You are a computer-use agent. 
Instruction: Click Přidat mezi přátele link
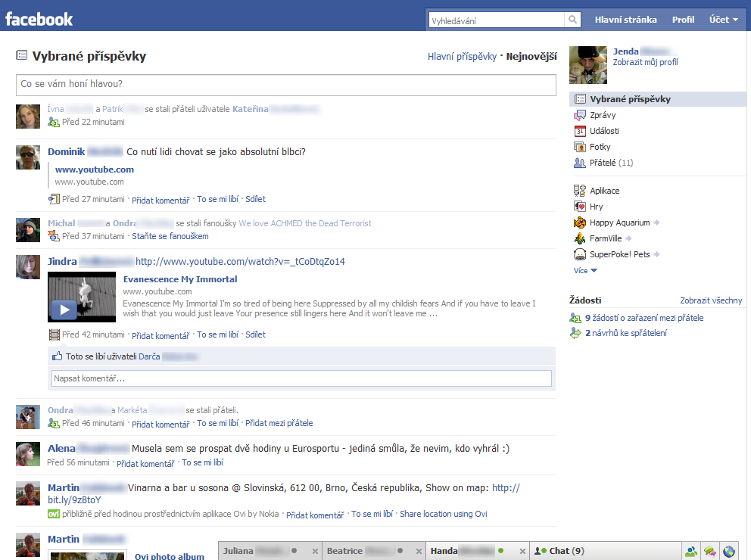pos(279,423)
